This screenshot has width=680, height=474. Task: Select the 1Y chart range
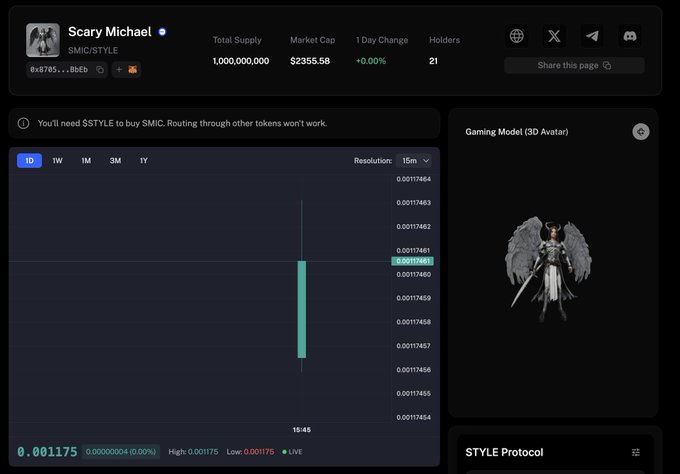pos(144,160)
